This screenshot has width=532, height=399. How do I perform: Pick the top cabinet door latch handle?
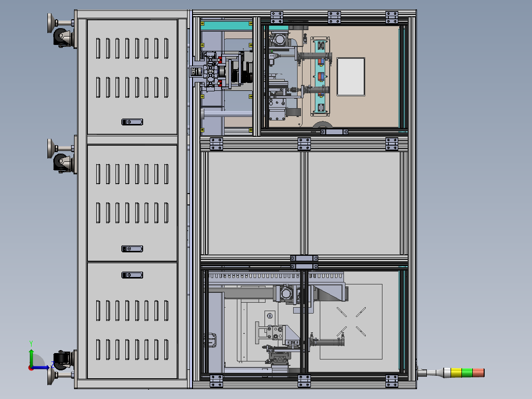pos(132,122)
